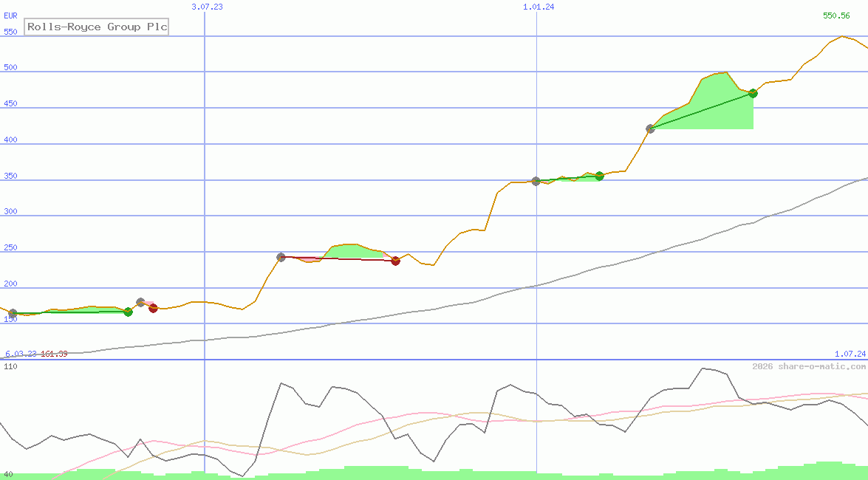Image resolution: width=868 pixels, height=480 pixels.
Task: Click the green 550.56 peak price label
Action: point(836,16)
